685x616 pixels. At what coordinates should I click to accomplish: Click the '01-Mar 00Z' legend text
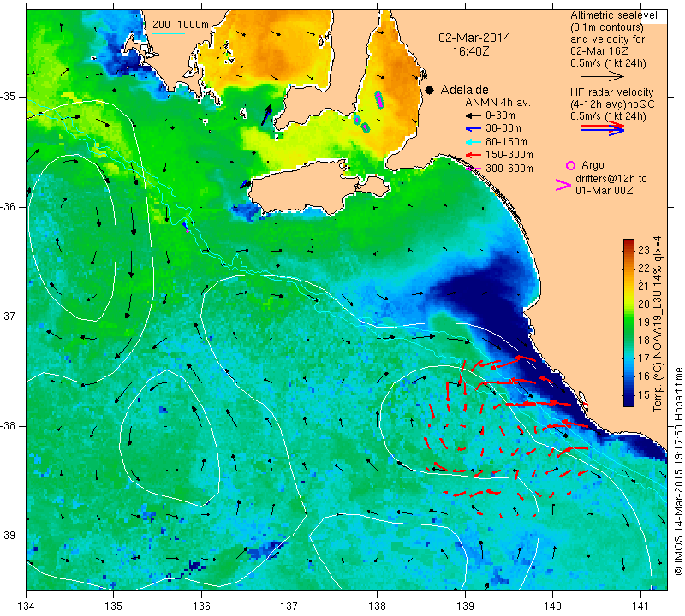(605, 190)
